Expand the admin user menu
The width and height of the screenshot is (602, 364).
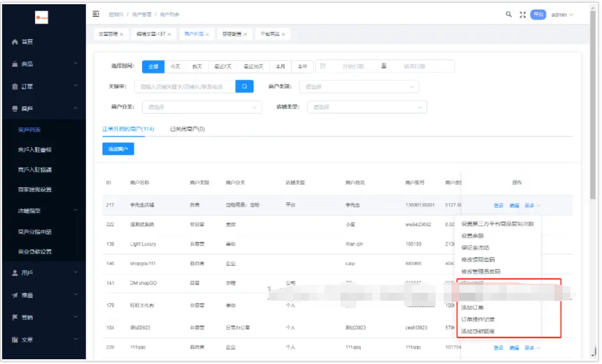pyautogui.click(x=562, y=15)
